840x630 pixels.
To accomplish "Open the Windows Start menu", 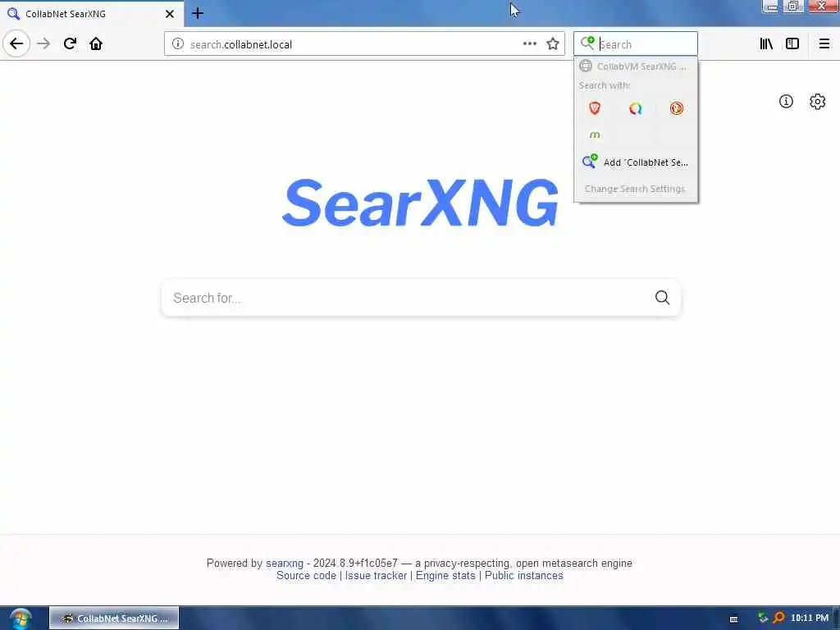I will (x=20, y=619).
